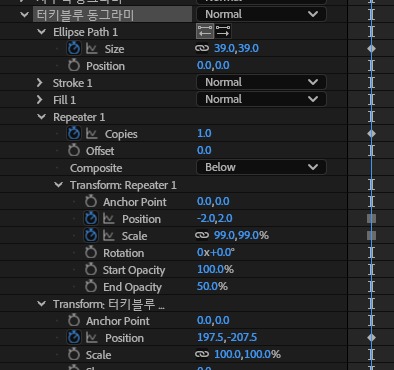Toggle the Repeater Copies stopwatch
The image size is (394, 370).
click(x=74, y=134)
